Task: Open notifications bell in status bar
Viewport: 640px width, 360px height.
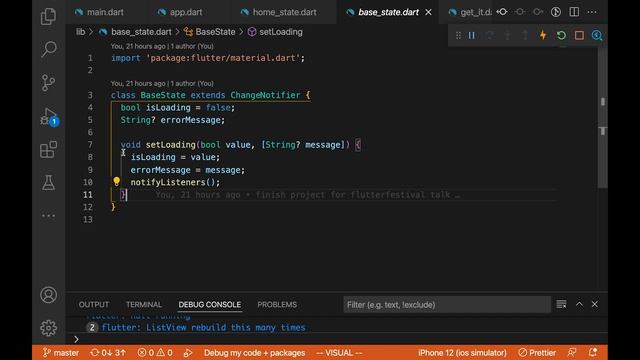Action: [x=593, y=352]
